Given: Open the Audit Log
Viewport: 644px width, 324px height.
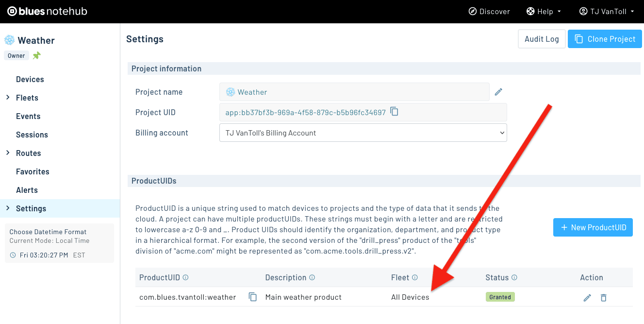Looking at the screenshot, I should coord(542,39).
